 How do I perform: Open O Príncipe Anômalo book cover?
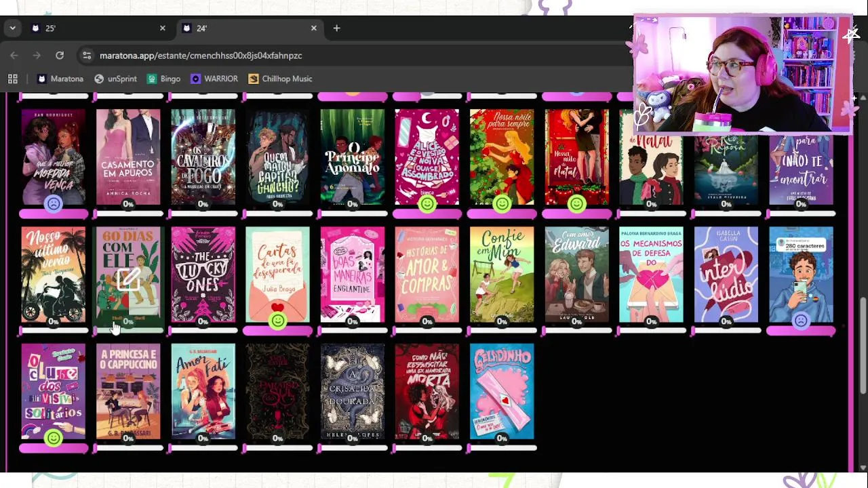point(352,157)
